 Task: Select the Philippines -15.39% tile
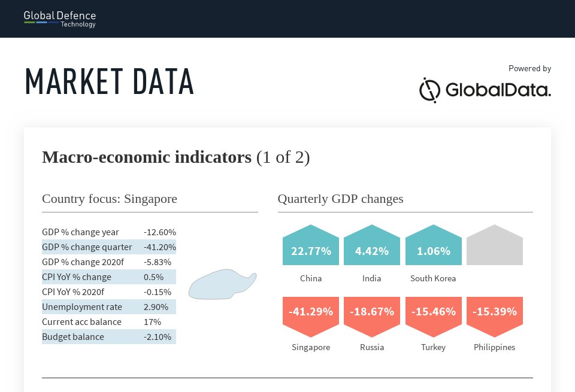(495, 317)
